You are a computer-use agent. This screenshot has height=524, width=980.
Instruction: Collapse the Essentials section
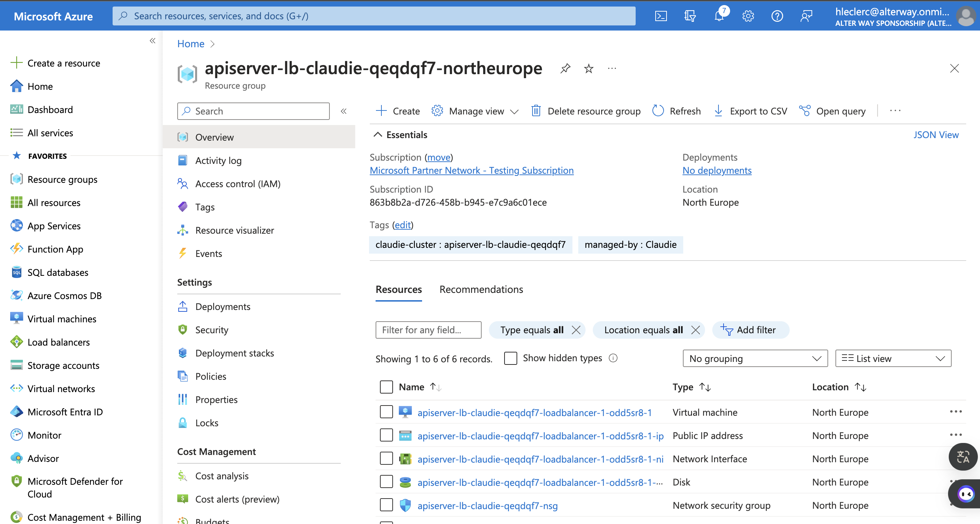pos(378,135)
